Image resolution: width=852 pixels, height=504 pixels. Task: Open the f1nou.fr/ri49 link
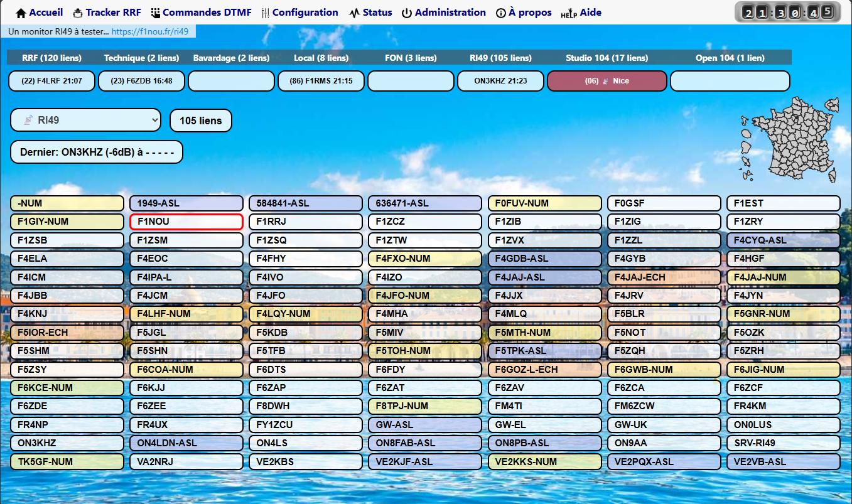point(149,31)
